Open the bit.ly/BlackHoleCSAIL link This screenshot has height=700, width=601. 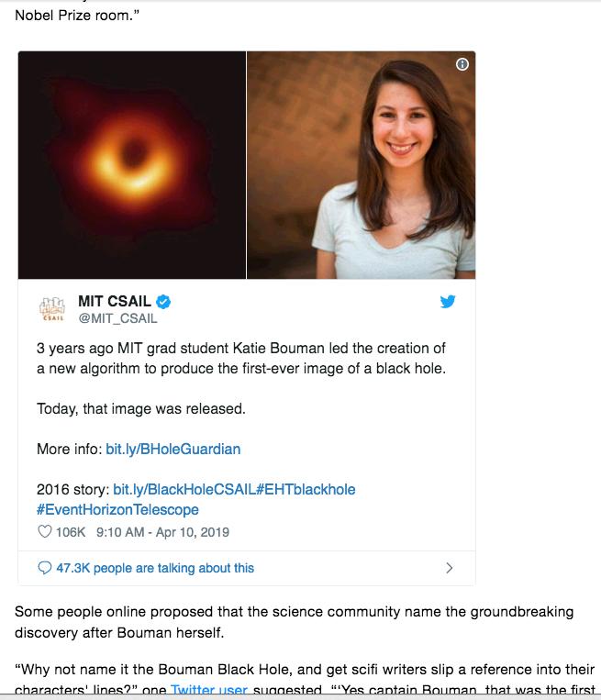point(184,489)
